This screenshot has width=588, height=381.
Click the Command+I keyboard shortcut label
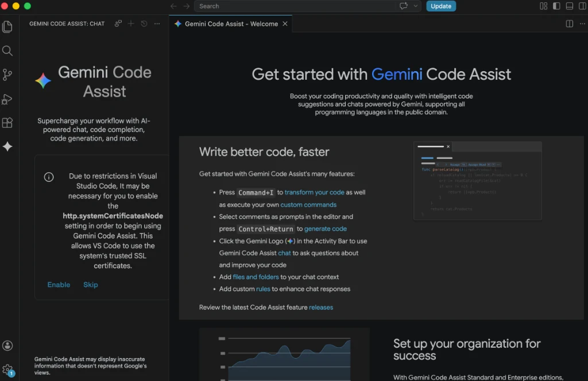[256, 193]
